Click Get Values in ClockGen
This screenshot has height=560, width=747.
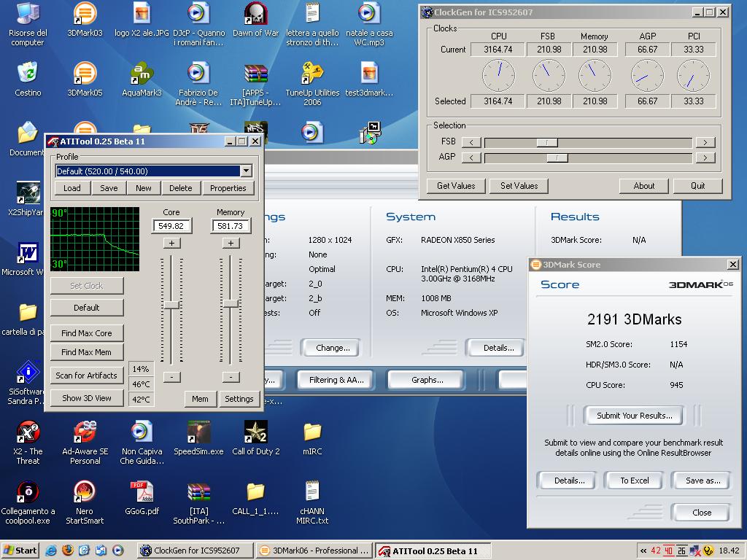456,186
